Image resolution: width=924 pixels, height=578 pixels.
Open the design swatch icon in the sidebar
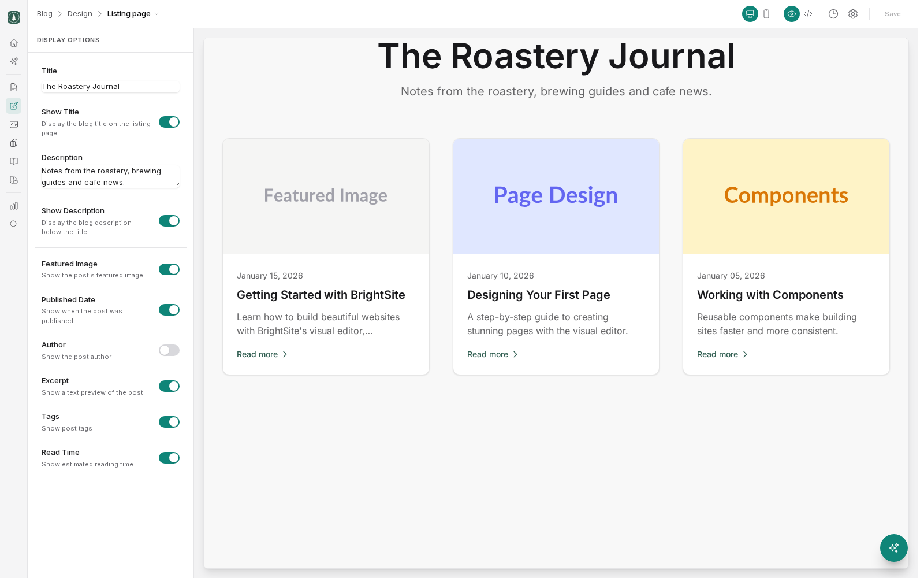pyautogui.click(x=14, y=180)
